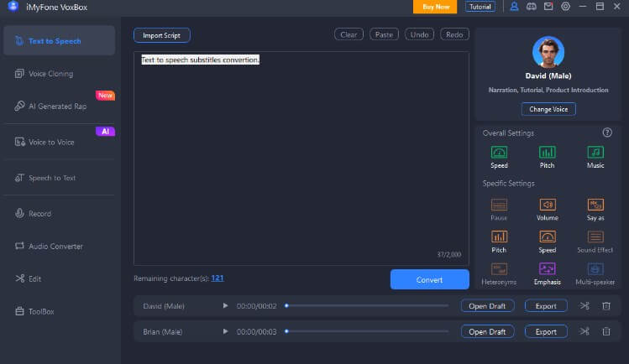Screen dimensions: 629x364
Task: Delete the David (Male) audio
Action: 606,306
